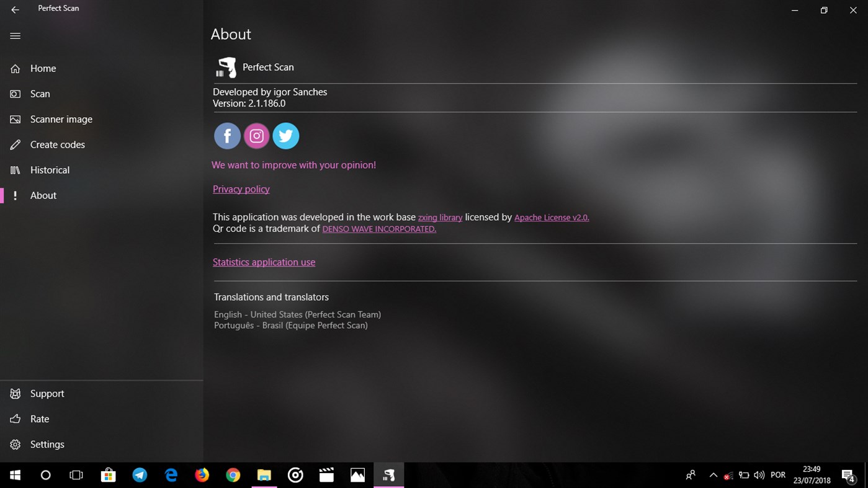The image size is (868, 488).
Task: Open the Facebook page icon
Action: 227,136
